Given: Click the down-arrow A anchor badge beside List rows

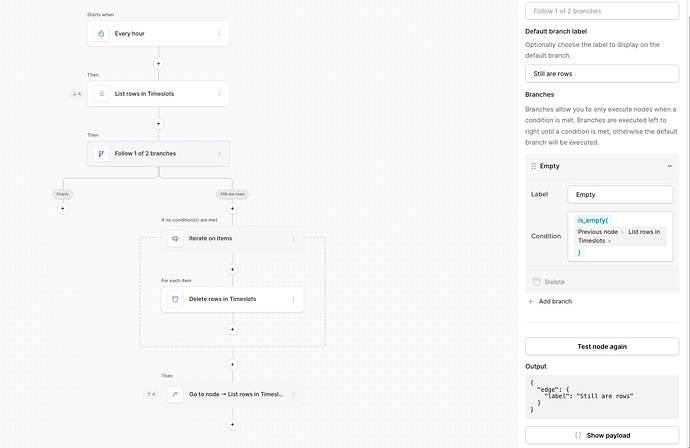Looking at the screenshot, I should tap(77, 94).
